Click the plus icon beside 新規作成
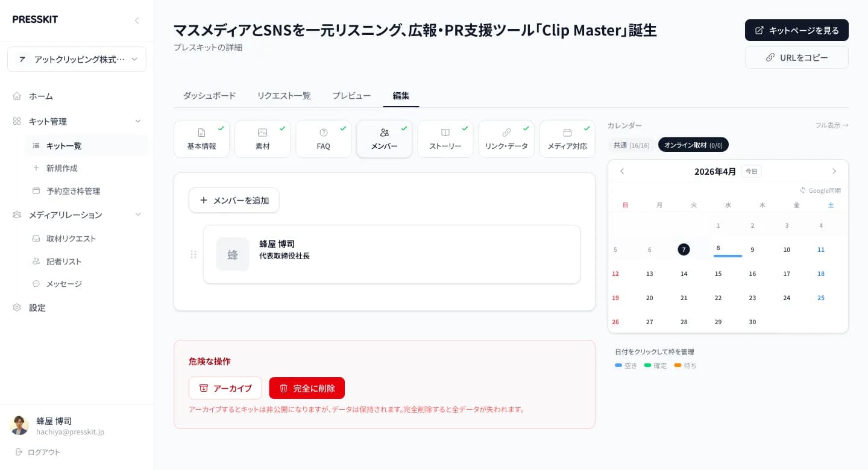Screen dimensions: 868x470 point(36,168)
